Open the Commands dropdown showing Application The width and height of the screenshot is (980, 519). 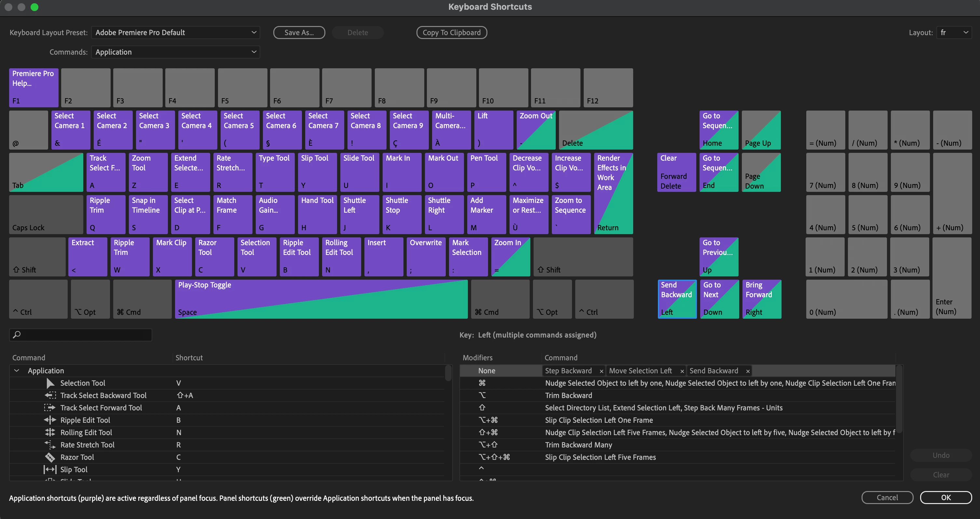click(x=175, y=52)
